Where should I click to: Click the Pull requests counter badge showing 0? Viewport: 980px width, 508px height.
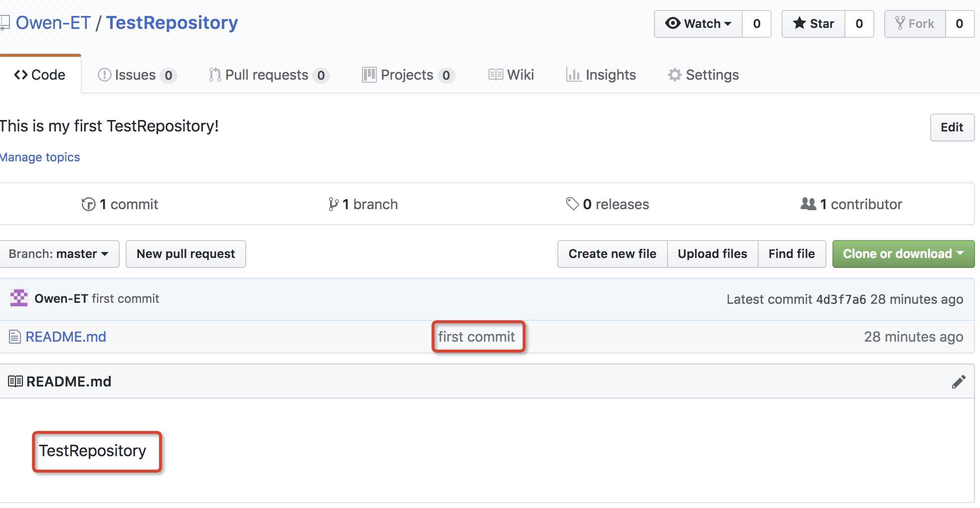click(321, 75)
